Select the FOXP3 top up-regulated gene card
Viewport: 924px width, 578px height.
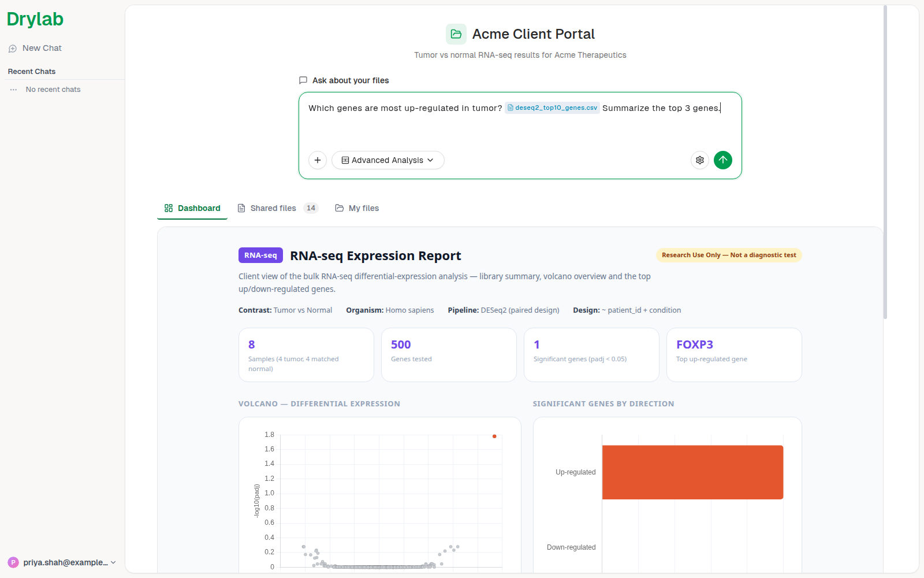[x=734, y=355]
